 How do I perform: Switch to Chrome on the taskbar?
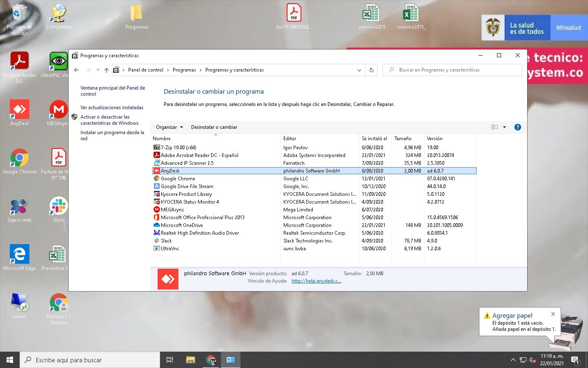coord(211,360)
